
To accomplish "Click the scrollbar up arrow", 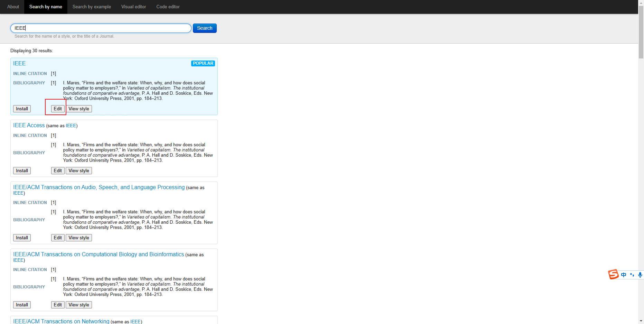I will tap(641, 2).
